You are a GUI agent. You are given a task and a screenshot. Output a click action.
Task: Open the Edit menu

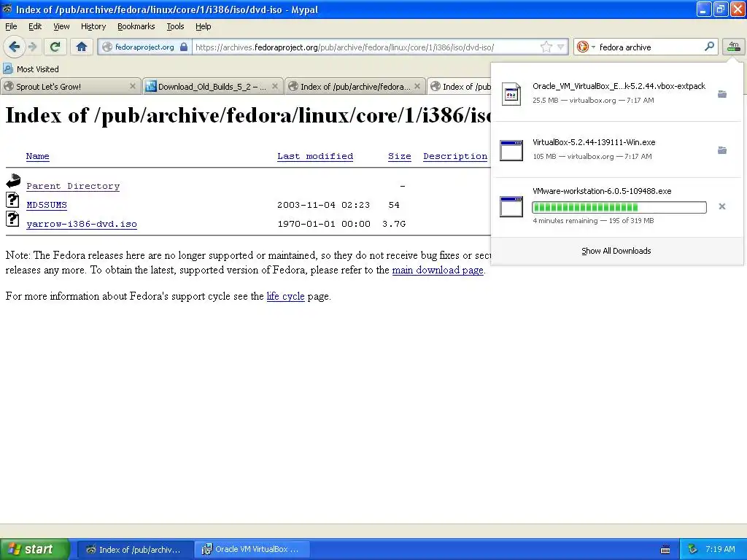35,26
